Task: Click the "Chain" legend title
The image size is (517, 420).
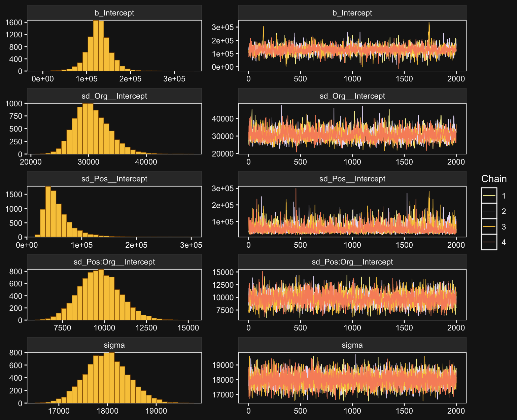Action: pos(494,179)
